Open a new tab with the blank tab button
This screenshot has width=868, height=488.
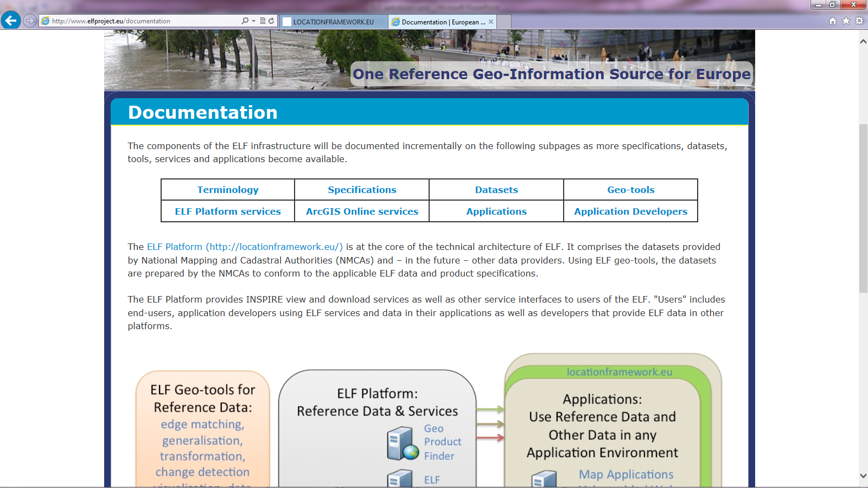click(x=504, y=22)
